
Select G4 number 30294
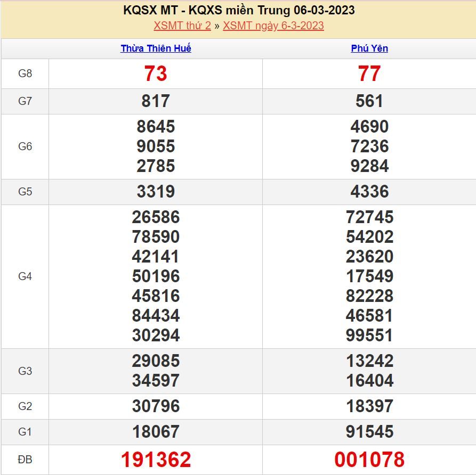point(156,335)
